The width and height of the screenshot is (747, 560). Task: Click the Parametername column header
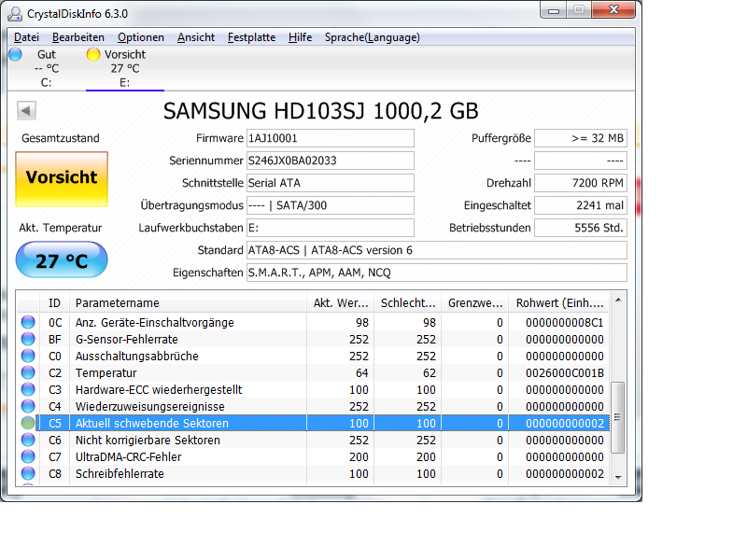click(189, 302)
